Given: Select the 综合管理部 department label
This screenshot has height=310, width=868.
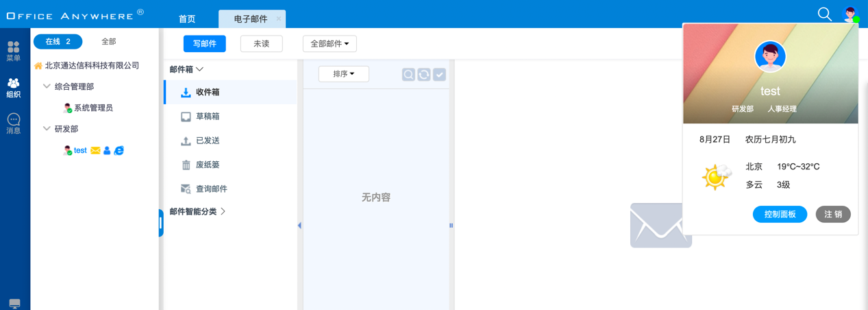Looking at the screenshot, I should click(74, 86).
